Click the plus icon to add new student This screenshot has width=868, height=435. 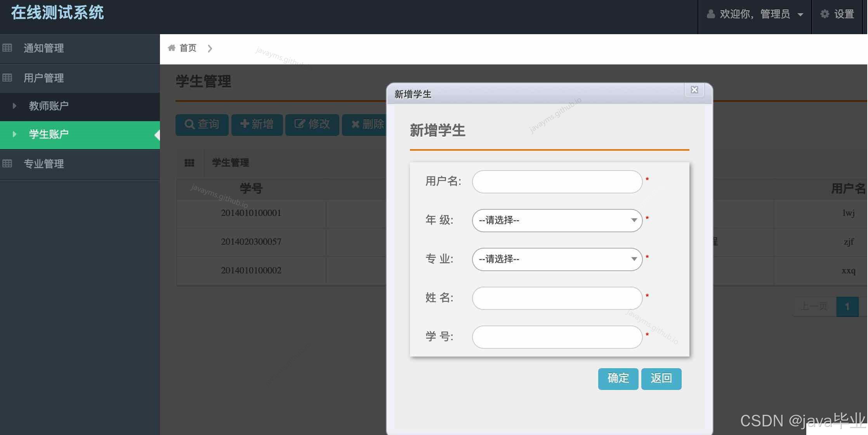point(244,125)
